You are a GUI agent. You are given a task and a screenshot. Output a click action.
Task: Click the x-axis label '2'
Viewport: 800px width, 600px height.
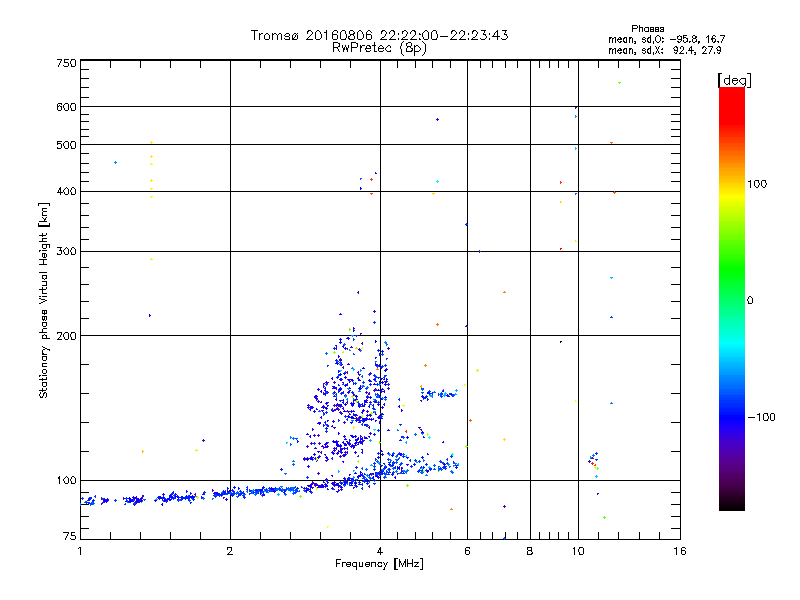tap(230, 551)
